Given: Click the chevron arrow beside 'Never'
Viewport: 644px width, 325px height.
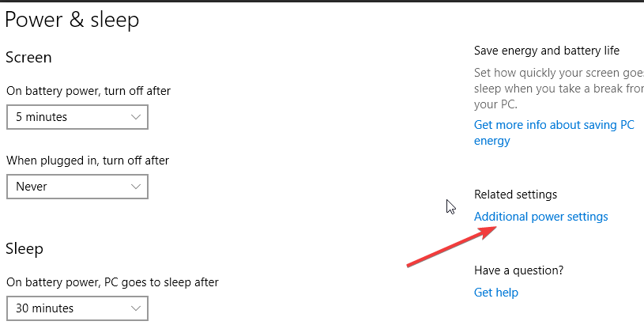Looking at the screenshot, I should coord(136,187).
